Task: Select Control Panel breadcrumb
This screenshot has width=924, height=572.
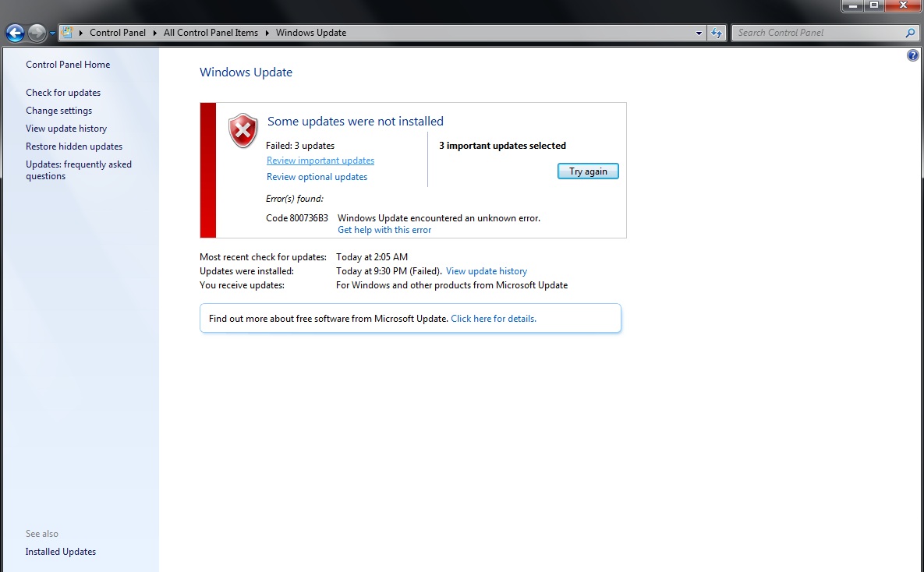Action: click(117, 33)
